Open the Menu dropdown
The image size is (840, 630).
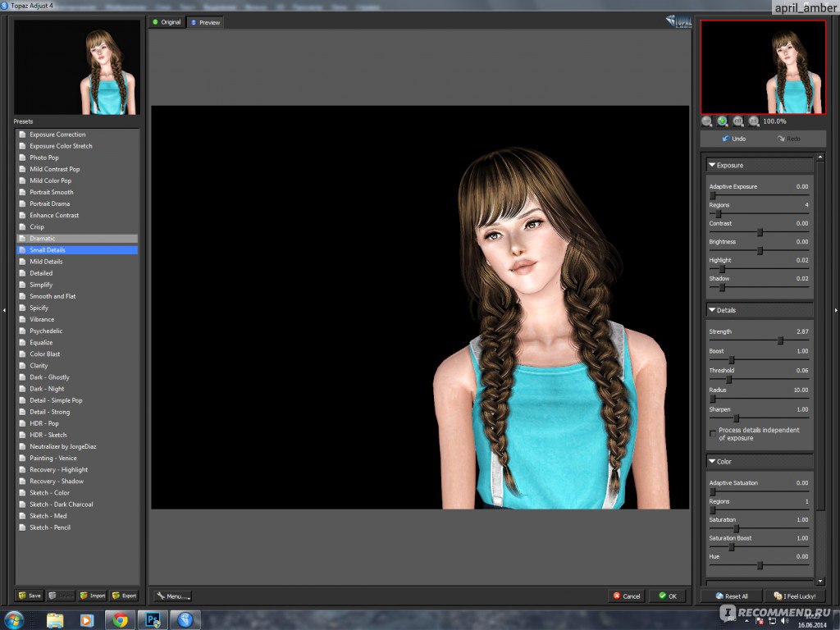click(x=173, y=596)
